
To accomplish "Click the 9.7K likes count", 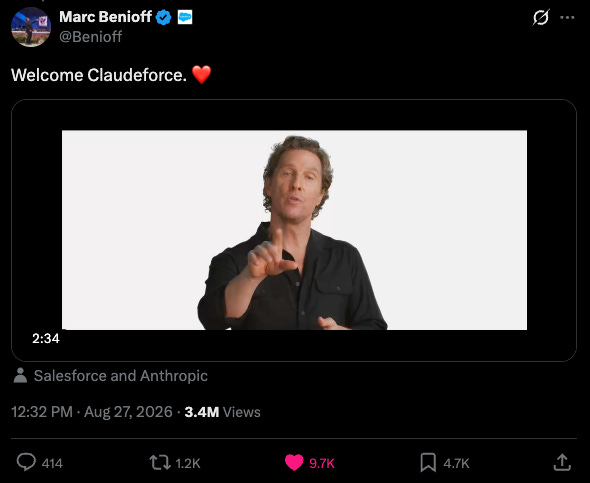I will (x=322, y=463).
